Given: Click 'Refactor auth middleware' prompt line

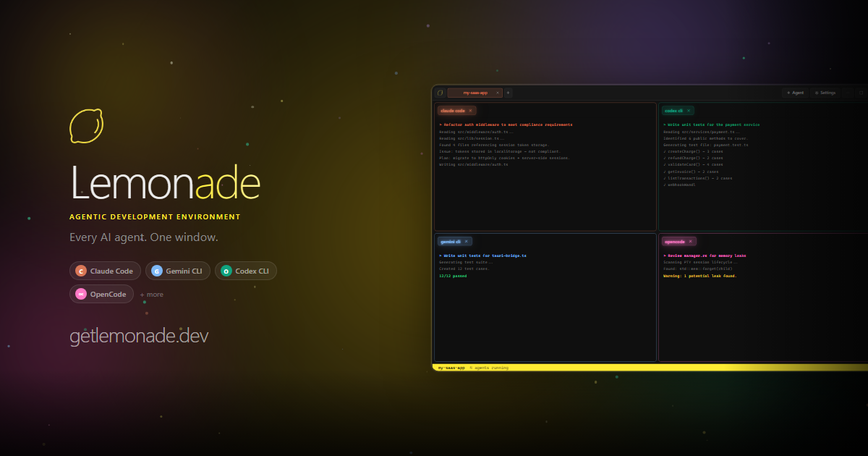Looking at the screenshot, I should point(506,124).
